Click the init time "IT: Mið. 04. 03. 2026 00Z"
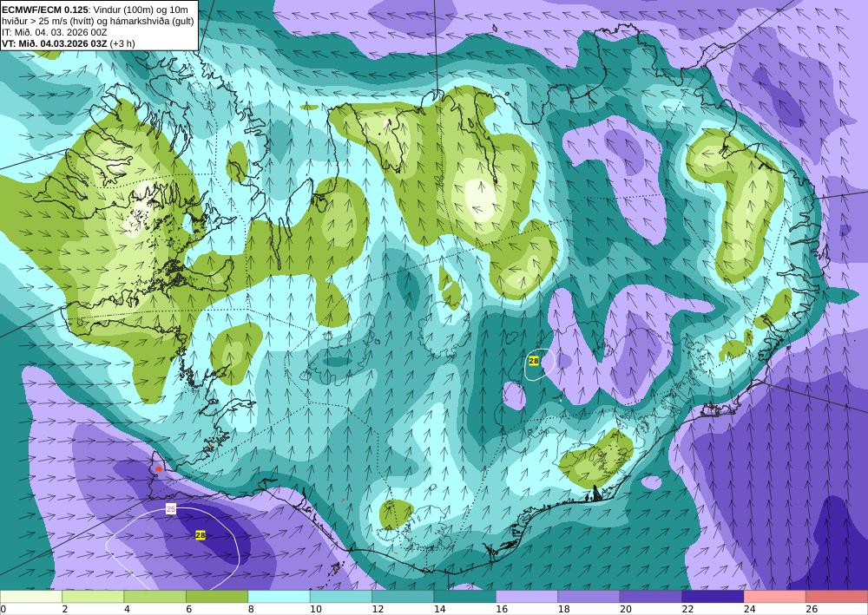The width and height of the screenshot is (868, 615). 54,31
